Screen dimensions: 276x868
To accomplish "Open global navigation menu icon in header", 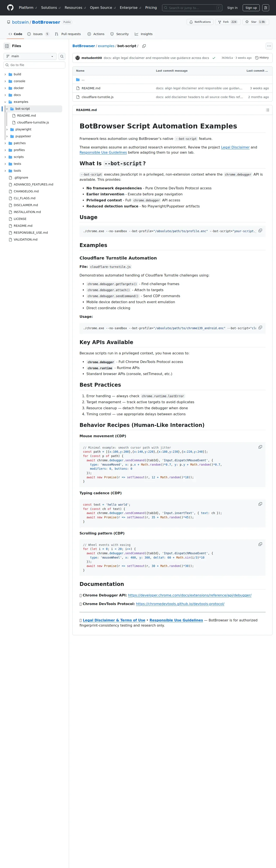I will [x=265, y=8].
